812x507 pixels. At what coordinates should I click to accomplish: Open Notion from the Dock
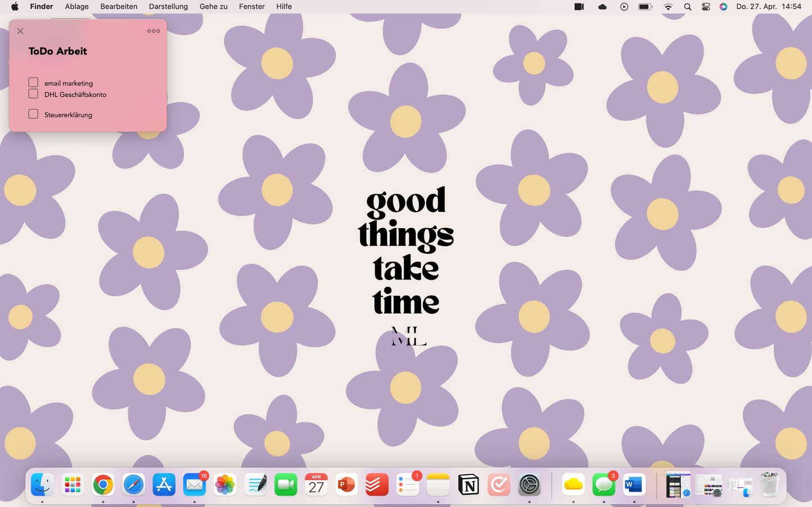[468, 485]
